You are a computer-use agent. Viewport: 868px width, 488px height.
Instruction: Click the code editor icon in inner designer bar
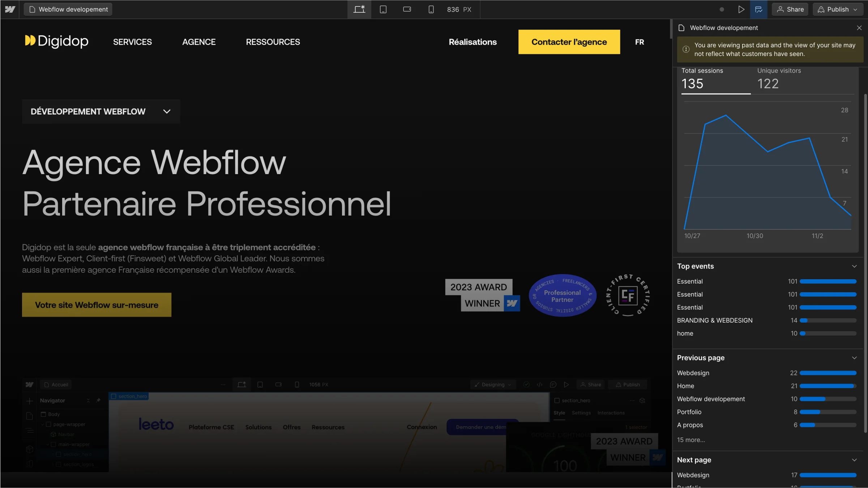540,385
